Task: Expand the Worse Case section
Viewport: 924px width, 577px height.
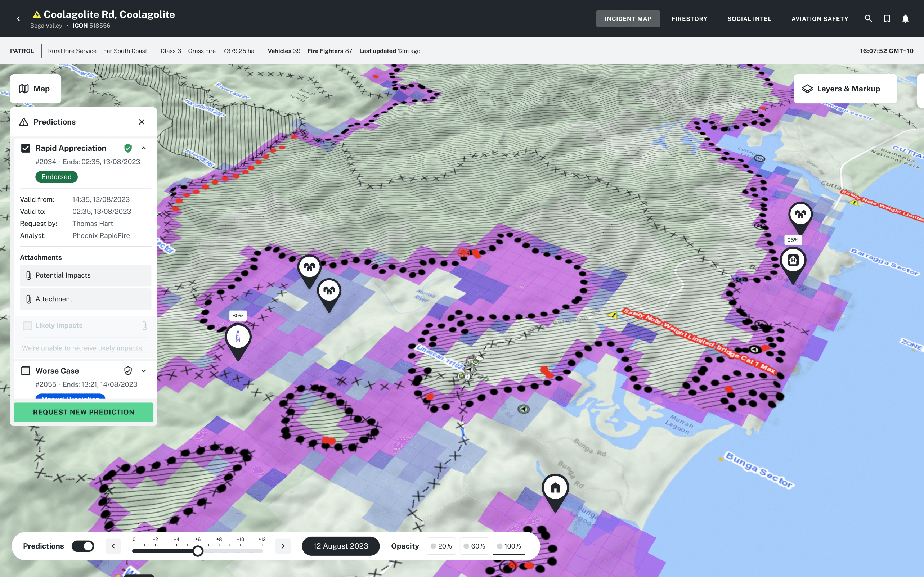Action: pos(144,370)
